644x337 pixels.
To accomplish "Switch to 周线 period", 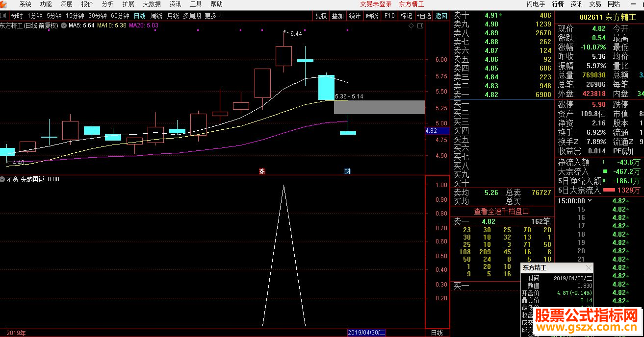I will [156, 16].
